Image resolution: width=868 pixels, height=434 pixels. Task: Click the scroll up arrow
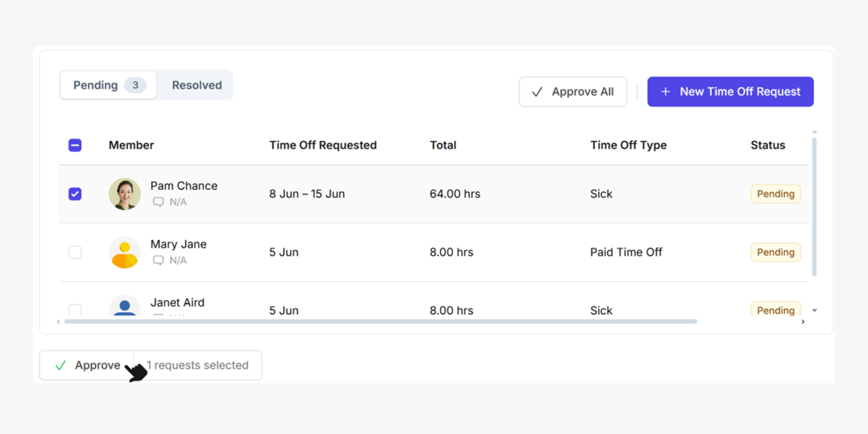(x=815, y=132)
